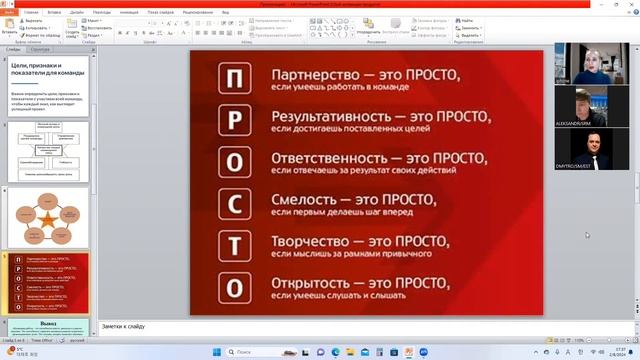Screen dimensions: 640x360
Task: Open the shapes gallery expand arrow
Action: click(352, 36)
